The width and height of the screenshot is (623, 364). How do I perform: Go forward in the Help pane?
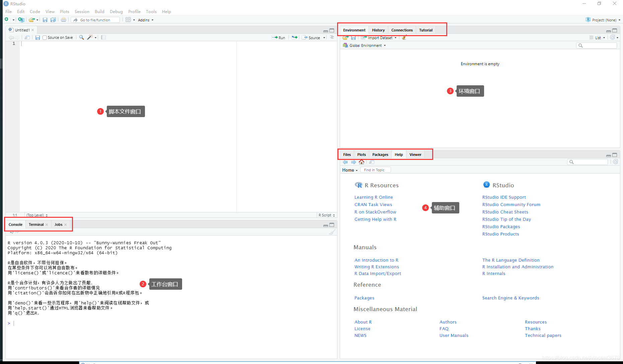coord(354,162)
